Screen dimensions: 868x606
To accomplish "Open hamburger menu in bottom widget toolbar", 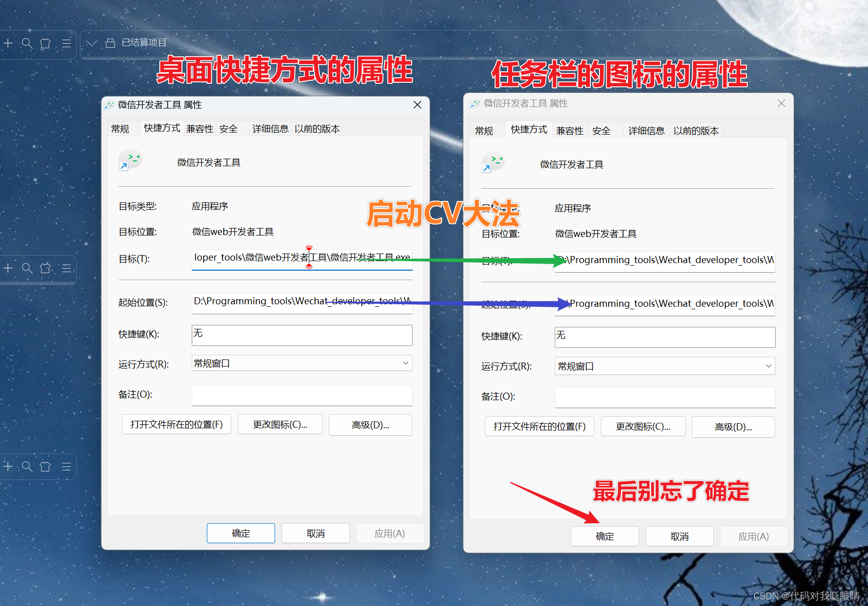I will click(66, 466).
